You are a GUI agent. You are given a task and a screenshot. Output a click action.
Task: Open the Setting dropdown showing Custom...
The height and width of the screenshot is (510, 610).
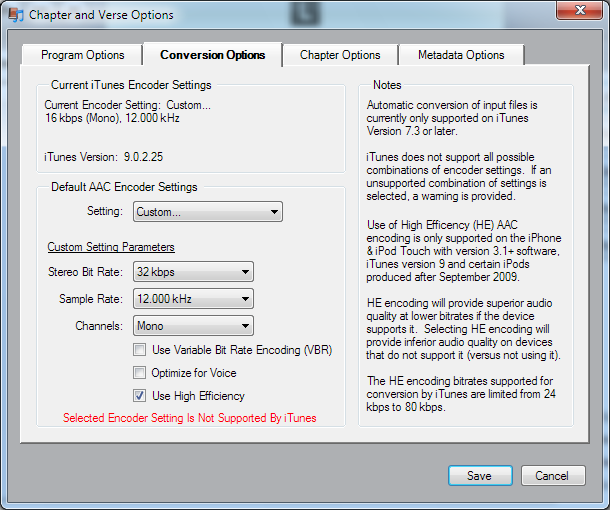pos(208,212)
